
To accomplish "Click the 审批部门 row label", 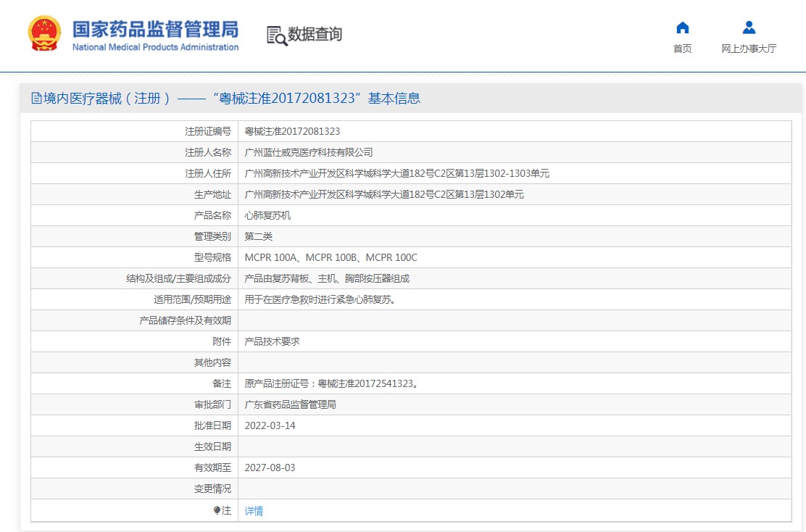I will (213, 405).
